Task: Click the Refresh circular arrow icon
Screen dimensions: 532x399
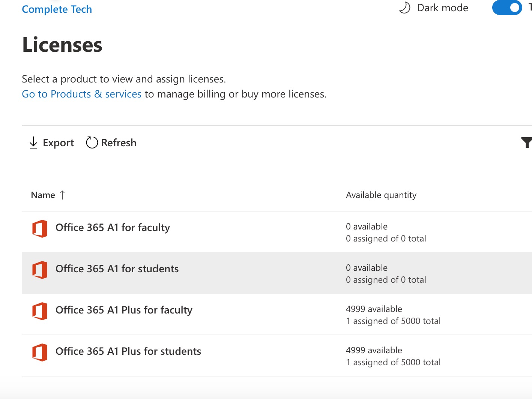Action: (x=92, y=142)
